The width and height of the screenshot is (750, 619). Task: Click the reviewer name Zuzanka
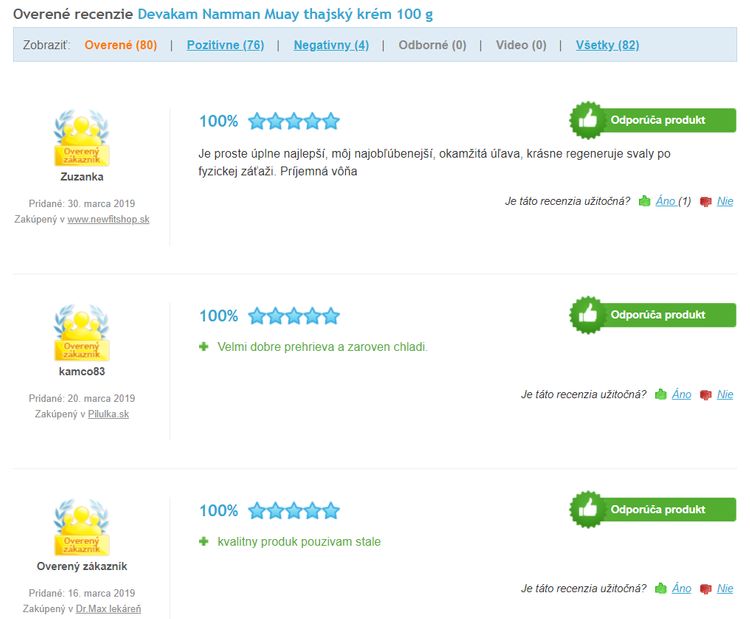click(x=82, y=177)
